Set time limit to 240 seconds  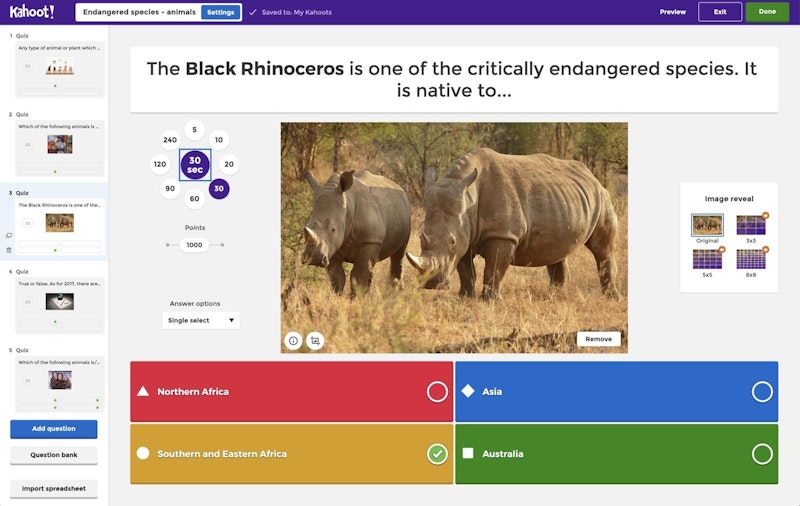tap(170, 140)
